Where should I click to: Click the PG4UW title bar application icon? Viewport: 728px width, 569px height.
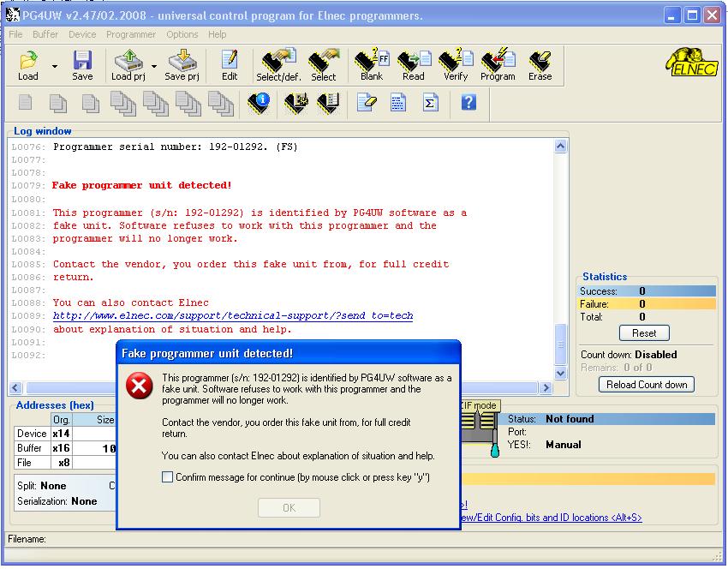pyautogui.click(x=13, y=15)
